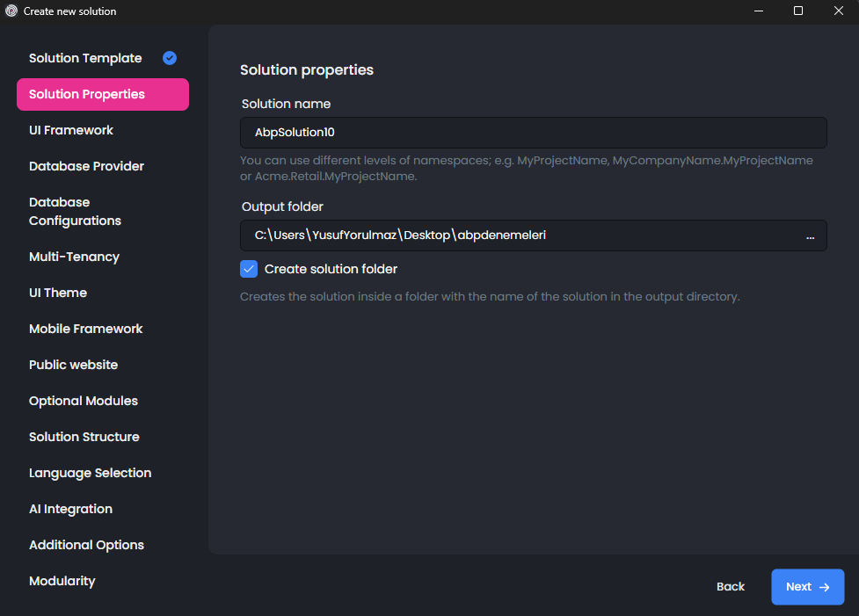Uncheck the Create solution folder checkbox
Viewport: 859px width, 616px height.
pyautogui.click(x=249, y=269)
